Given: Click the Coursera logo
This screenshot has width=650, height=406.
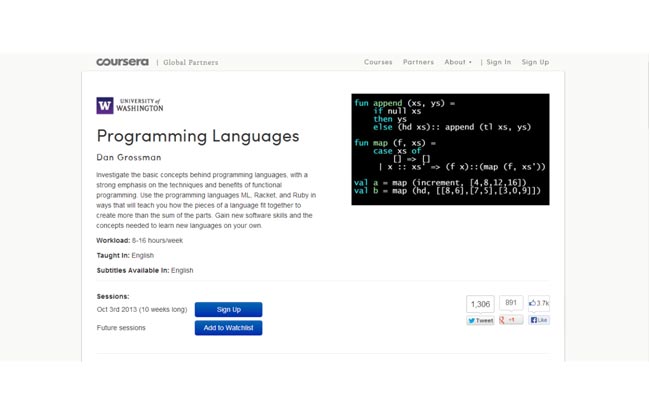Looking at the screenshot, I should [122, 62].
